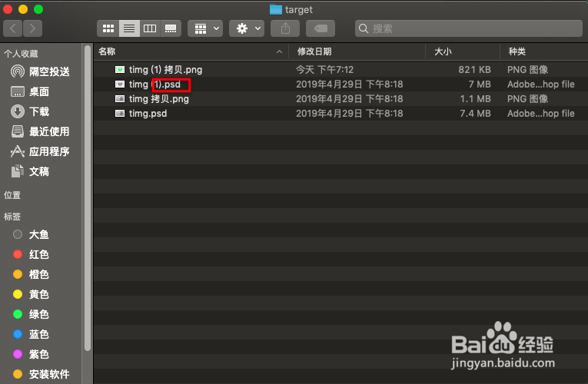Open the gear action menu
This screenshot has width=588, height=384.
(247, 28)
